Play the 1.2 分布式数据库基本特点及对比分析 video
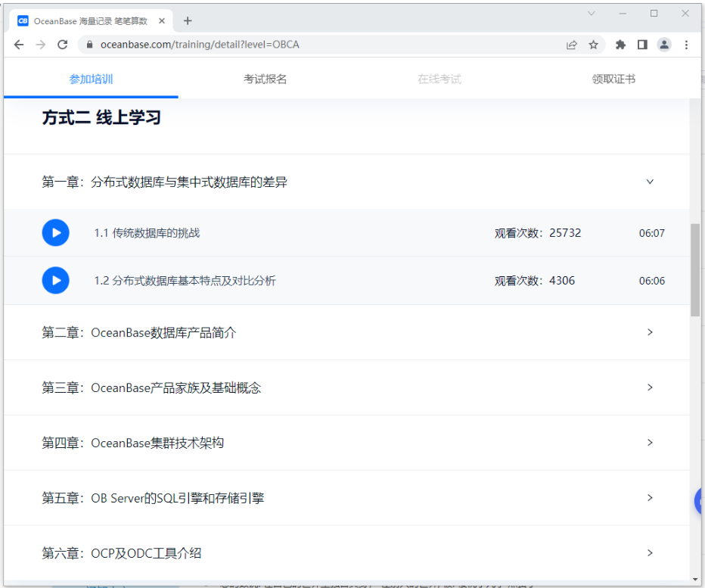 tap(55, 280)
